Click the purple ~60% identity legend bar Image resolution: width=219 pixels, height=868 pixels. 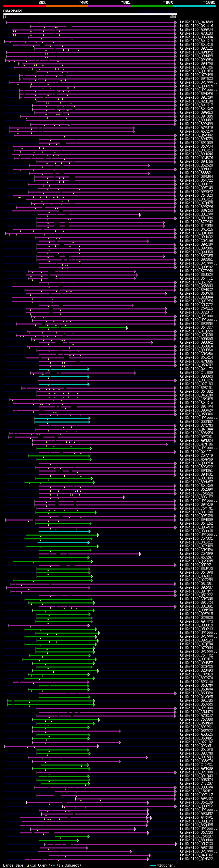click(x=109, y=6)
